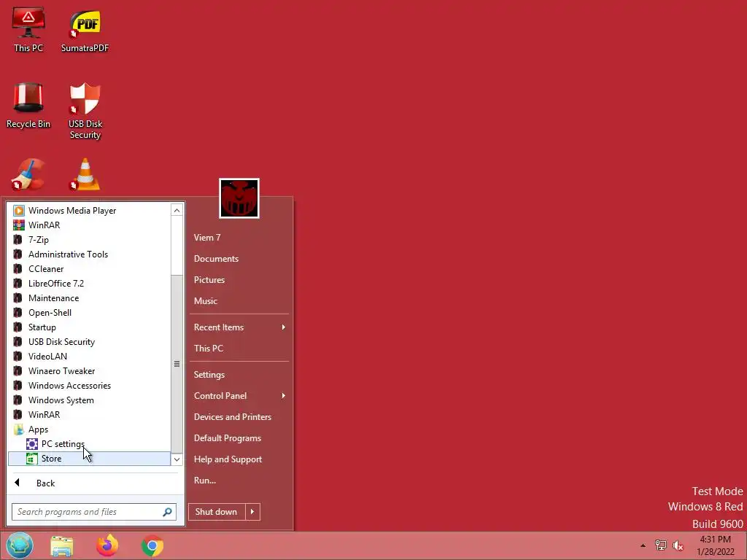Open File Explorer from taskbar

click(62, 545)
